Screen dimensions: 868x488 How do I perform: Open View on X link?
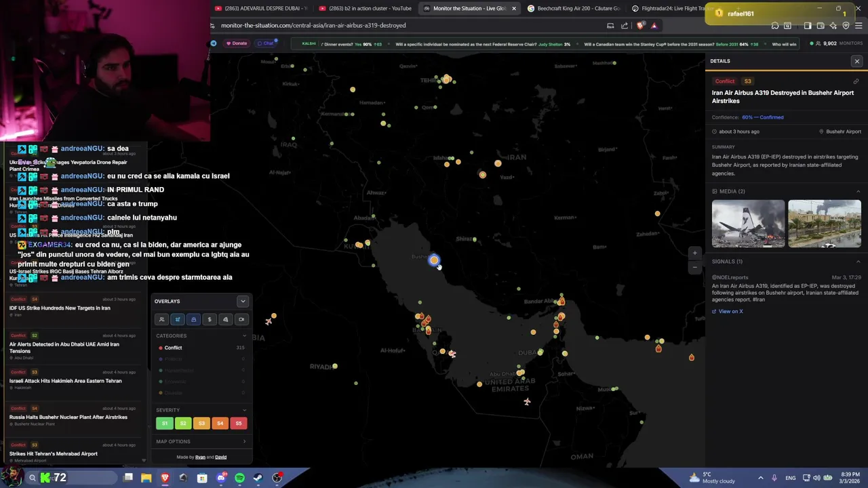coord(727,311)
